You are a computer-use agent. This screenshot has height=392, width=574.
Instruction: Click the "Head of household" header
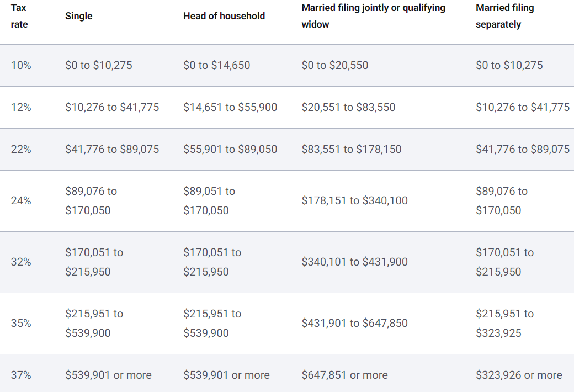224,16
